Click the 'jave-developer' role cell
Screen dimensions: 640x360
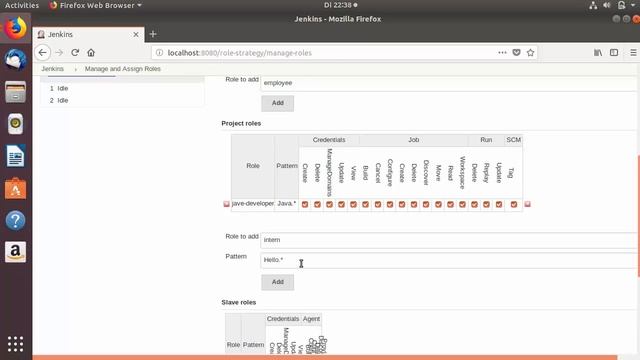[x=253, y=203]
